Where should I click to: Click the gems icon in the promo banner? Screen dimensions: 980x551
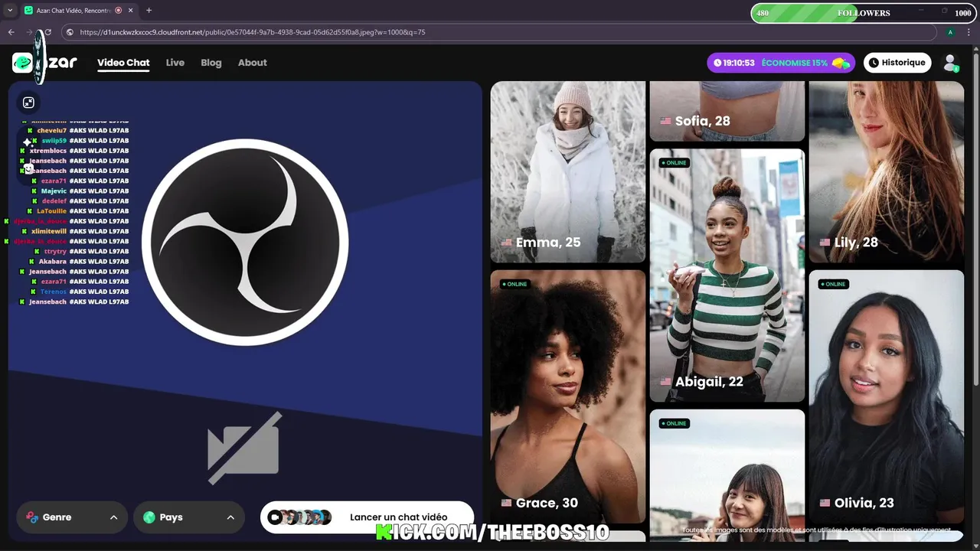click(x=841, y=63)
